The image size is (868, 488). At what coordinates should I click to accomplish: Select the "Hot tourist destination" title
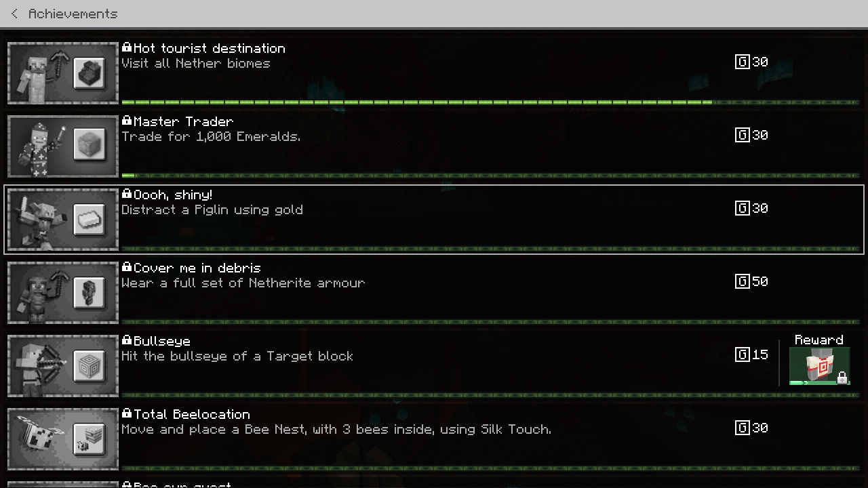click(210, 48)
